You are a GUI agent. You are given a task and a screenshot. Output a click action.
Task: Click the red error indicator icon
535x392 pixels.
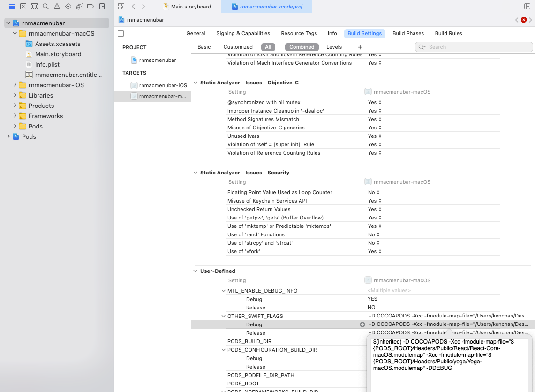click(523, 20)
